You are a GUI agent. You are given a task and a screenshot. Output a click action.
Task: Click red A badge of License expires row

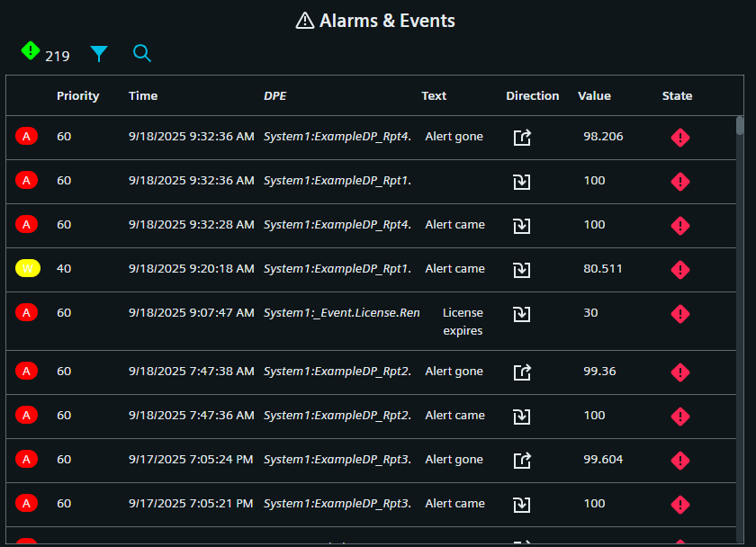27,313
